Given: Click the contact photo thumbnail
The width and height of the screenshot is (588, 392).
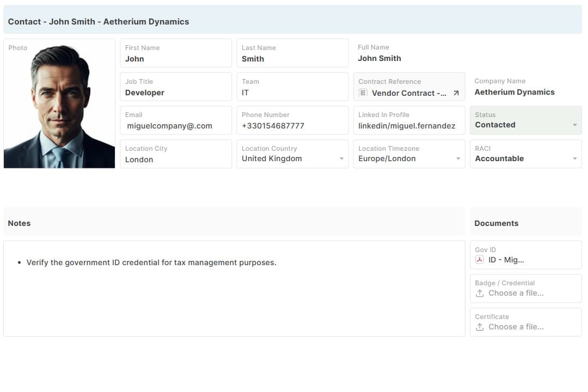Looking at the screenshot, I should coord(59,106).
